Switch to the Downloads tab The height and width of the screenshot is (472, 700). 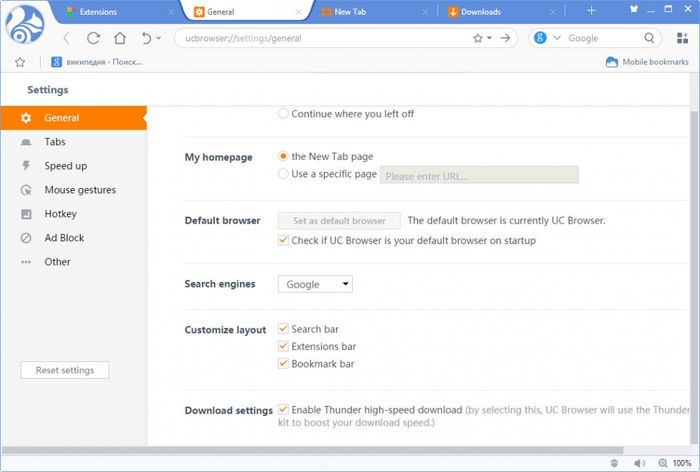[502, 12]
